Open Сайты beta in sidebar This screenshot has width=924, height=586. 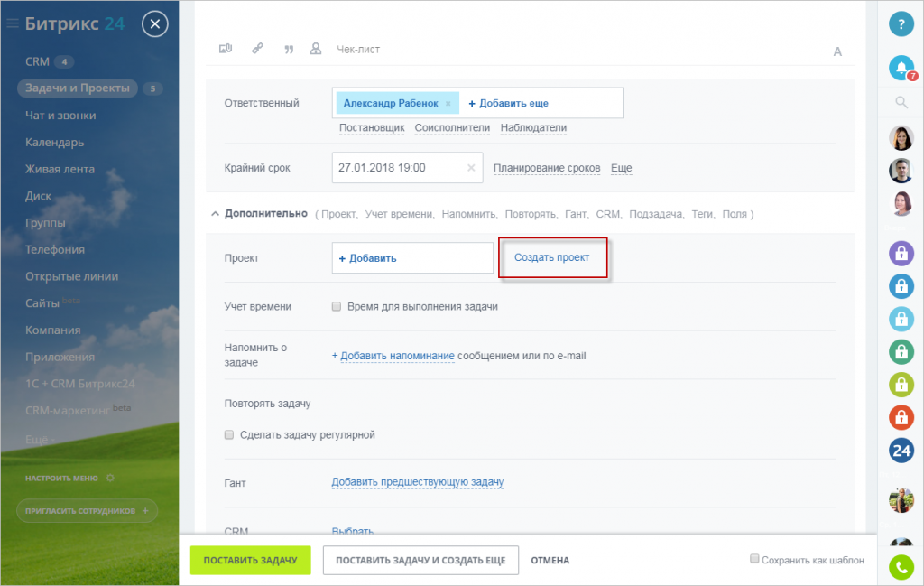(51, 303)
